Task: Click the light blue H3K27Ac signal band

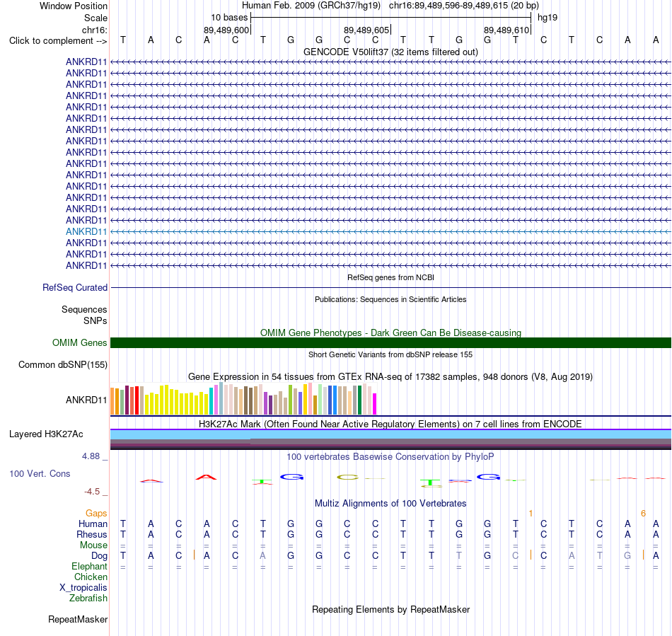Action: pyautogui.click(x=390, y=434)
